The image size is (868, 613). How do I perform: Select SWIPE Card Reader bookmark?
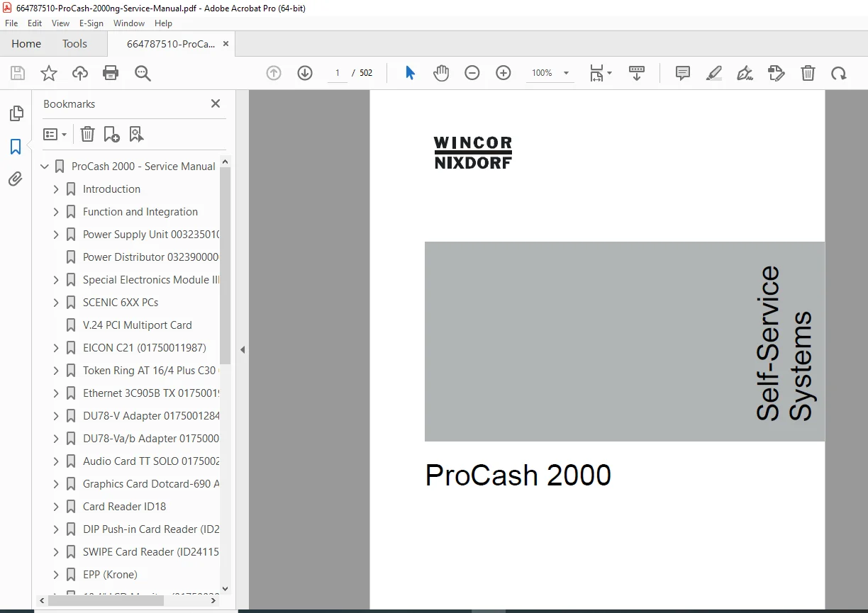pos(150,552)
